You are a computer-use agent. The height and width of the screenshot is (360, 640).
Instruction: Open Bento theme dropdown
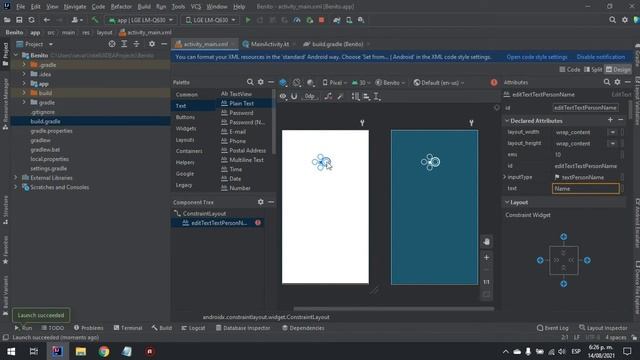pyautogui.click(x=390, y=83)
